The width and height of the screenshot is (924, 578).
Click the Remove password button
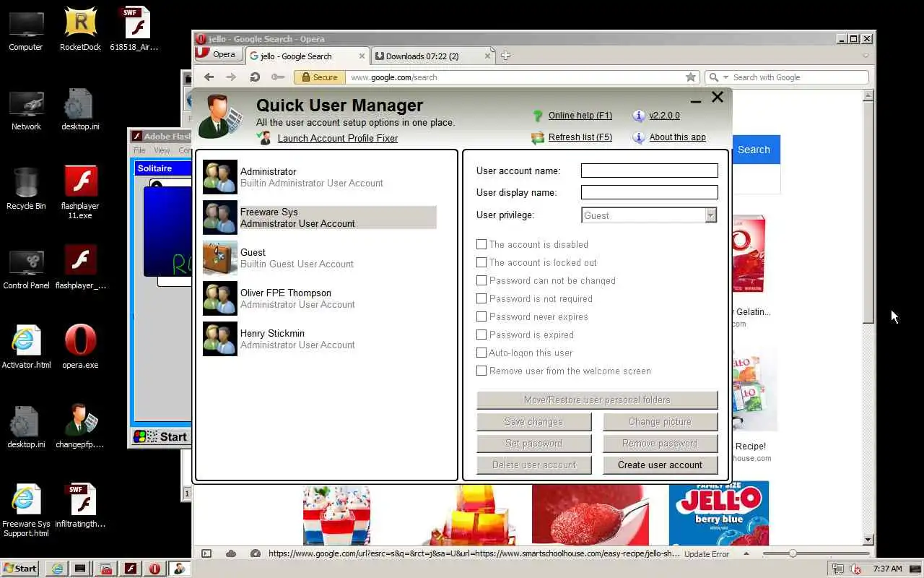point(660,444)
